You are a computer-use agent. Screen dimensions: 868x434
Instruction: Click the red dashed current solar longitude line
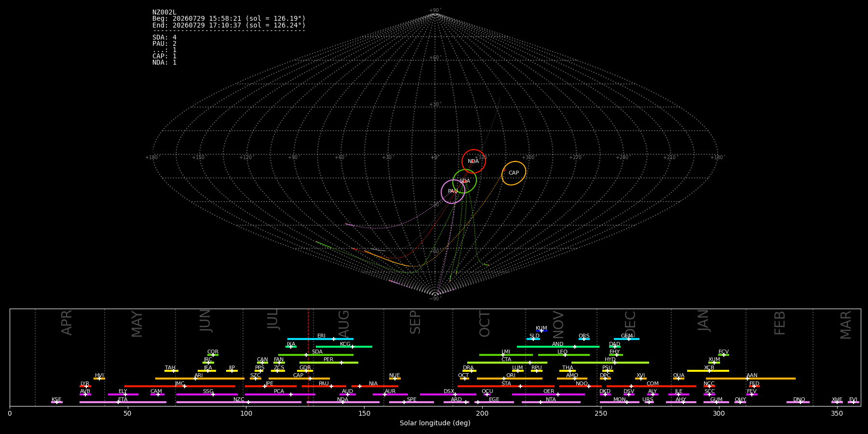pyautogui.click(x=308, y=357)
